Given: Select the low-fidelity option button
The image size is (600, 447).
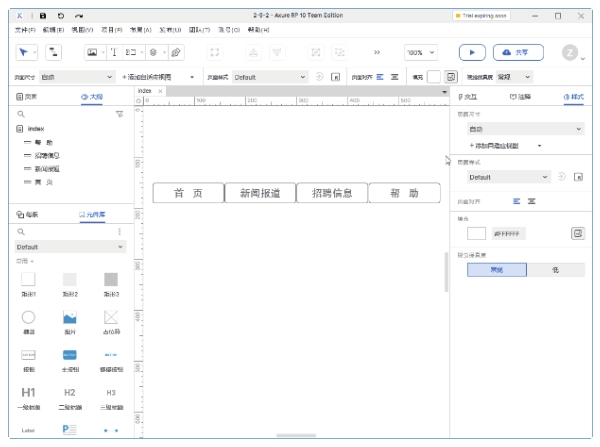Looking at the screenshot, I should [x=555, y=270].
